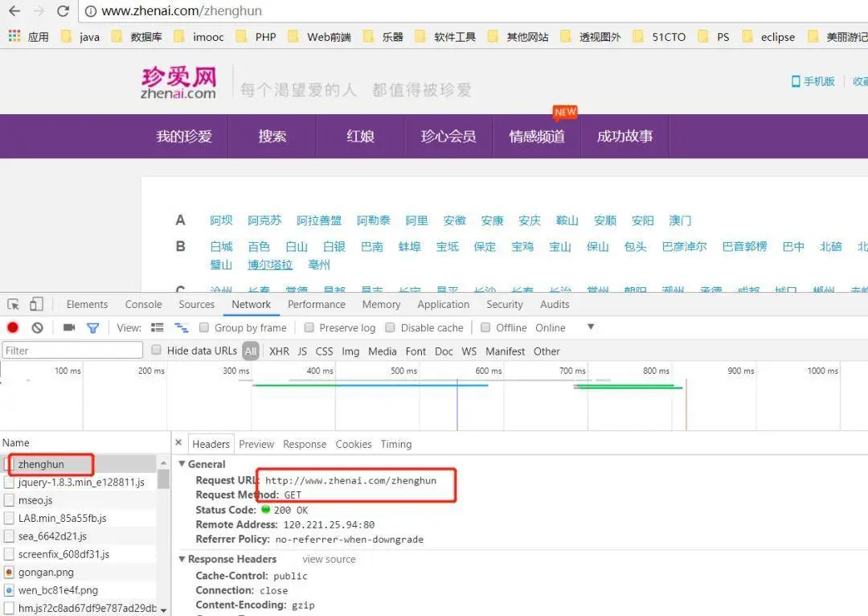Tick the Hide data URLs checkbox
The height and width of the screenshot is (616, 868).
156,350
